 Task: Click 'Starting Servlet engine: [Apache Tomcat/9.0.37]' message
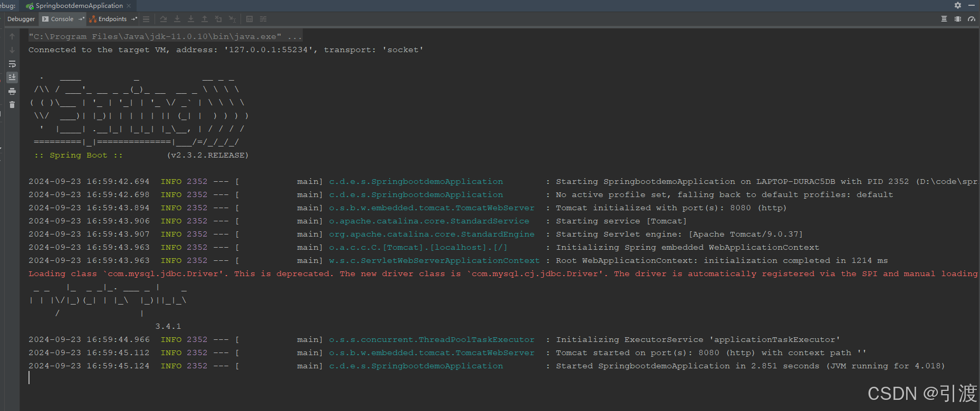tap(679, 234)
